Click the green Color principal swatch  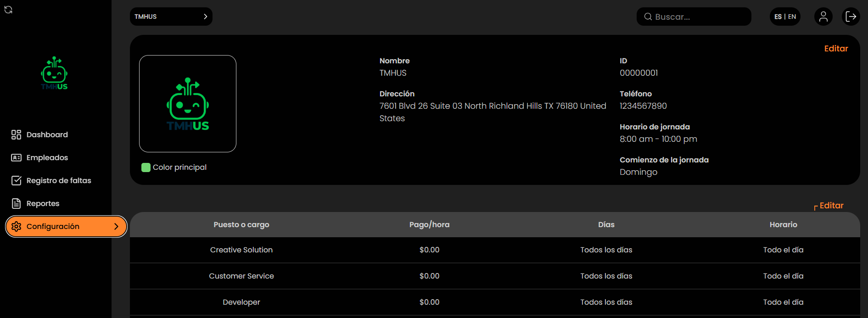click(x=146, y=167)
